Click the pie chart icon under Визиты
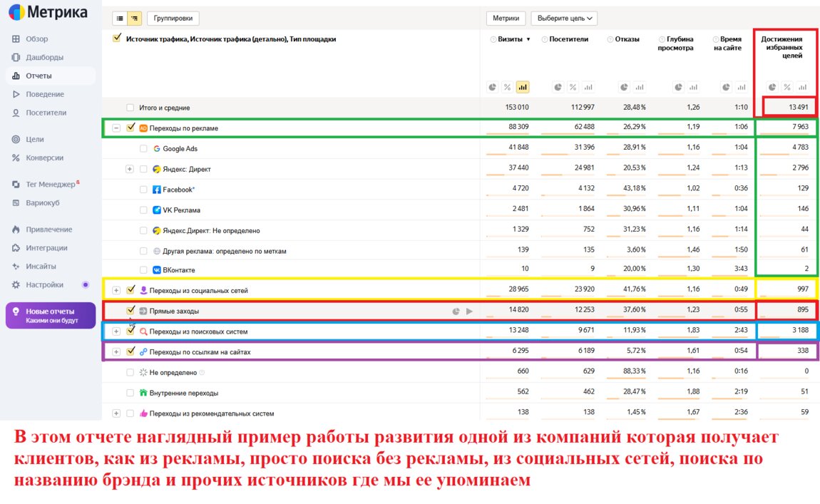The width and height of the screenshot is (820, 504). (x=492, y=87)
